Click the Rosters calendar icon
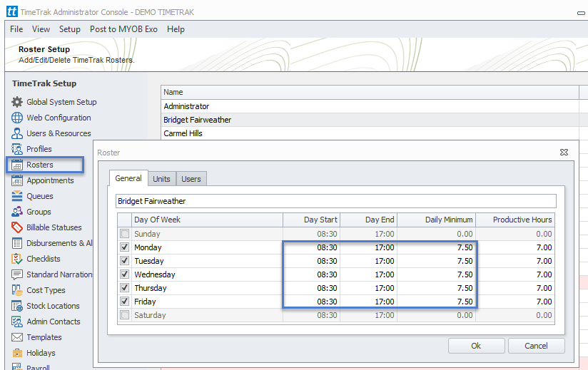The width and height of the screenshot is (588, 370). (x=17, y=165)
